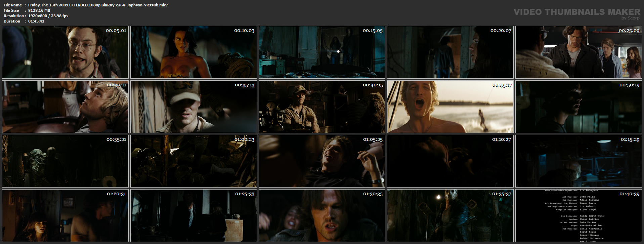Select the thumbnail stamped 00:20:07
The width and height of the screenshot is (644, 244).
pos(450,52)
